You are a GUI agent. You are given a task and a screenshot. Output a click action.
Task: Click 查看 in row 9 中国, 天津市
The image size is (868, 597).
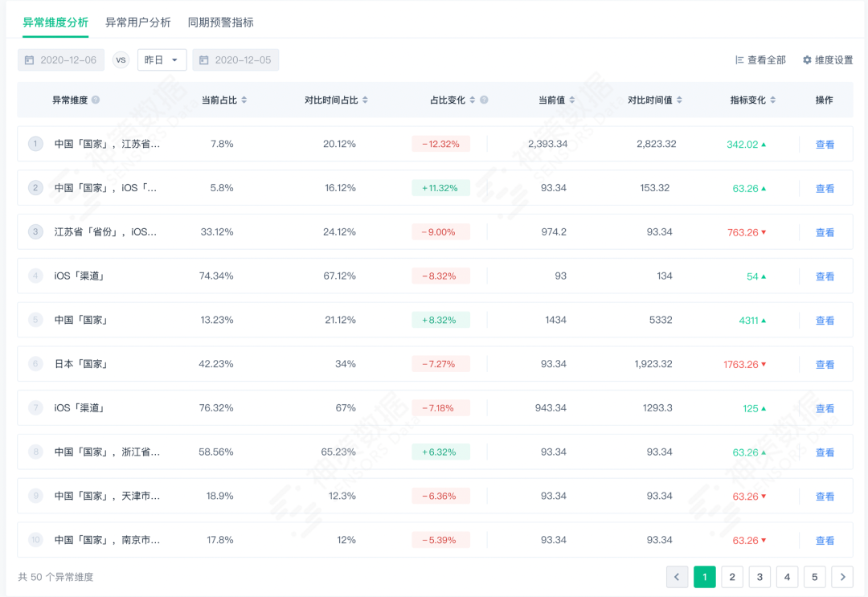coord(825,497)
